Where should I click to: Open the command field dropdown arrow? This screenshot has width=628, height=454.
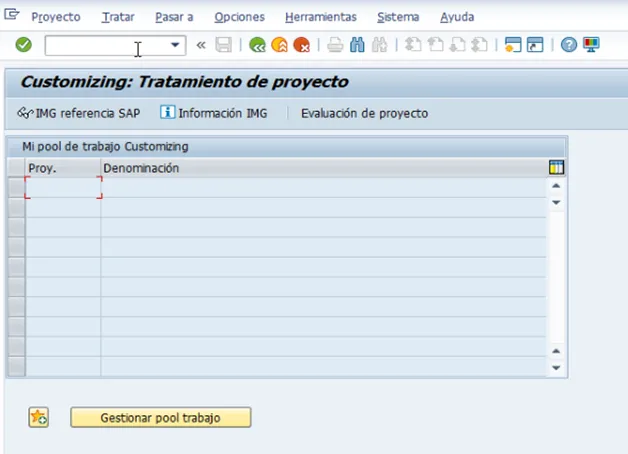pos(175,45)
